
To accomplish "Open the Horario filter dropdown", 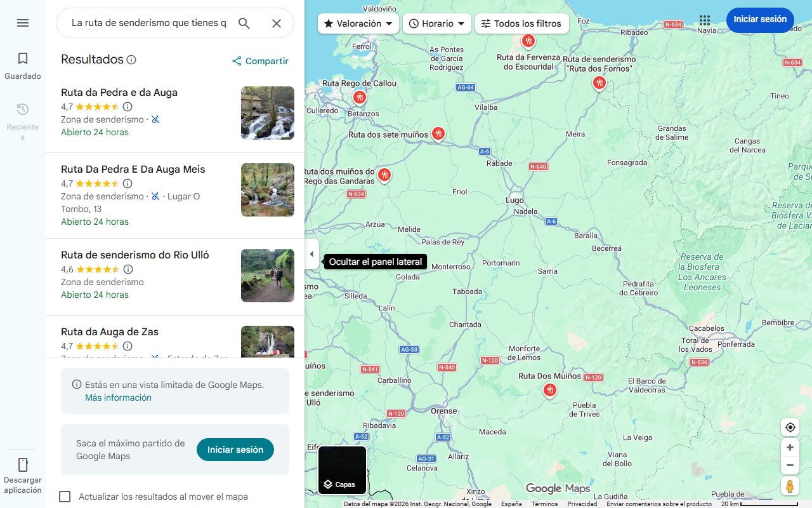I will point(436,23).
